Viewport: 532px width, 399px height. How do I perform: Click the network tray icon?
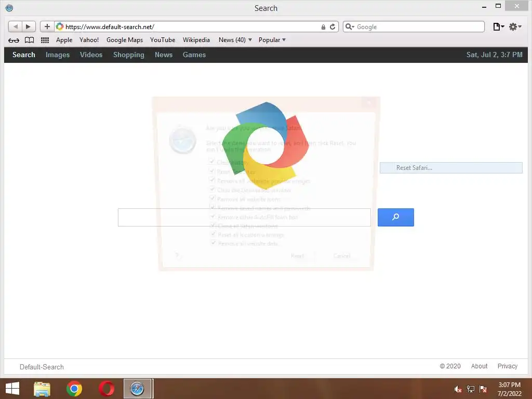(x=471, y=389)
